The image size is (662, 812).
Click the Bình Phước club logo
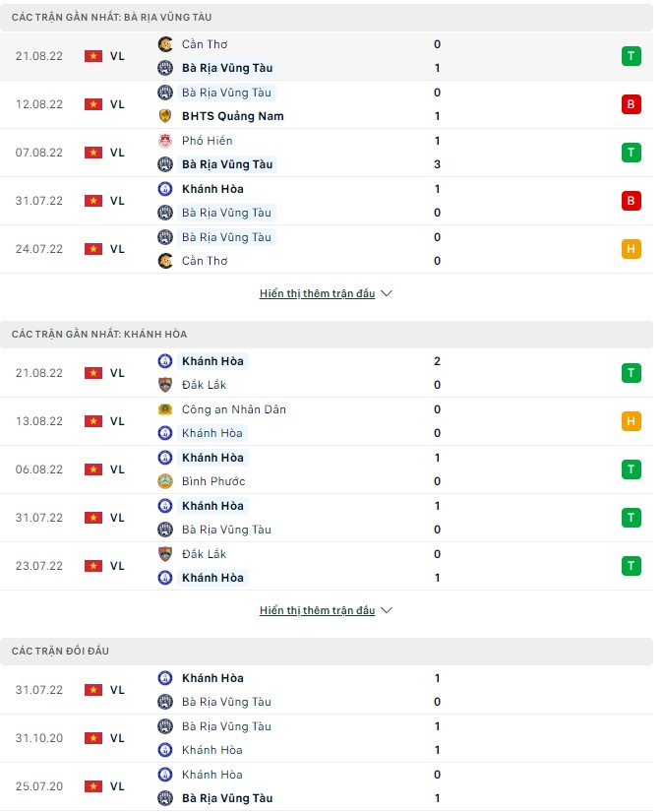165,481
